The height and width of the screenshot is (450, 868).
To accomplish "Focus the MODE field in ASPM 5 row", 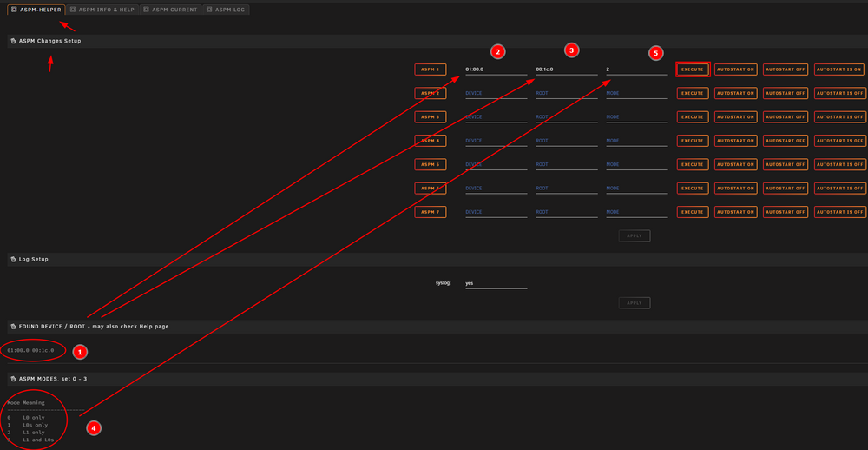I will [636, 165].
